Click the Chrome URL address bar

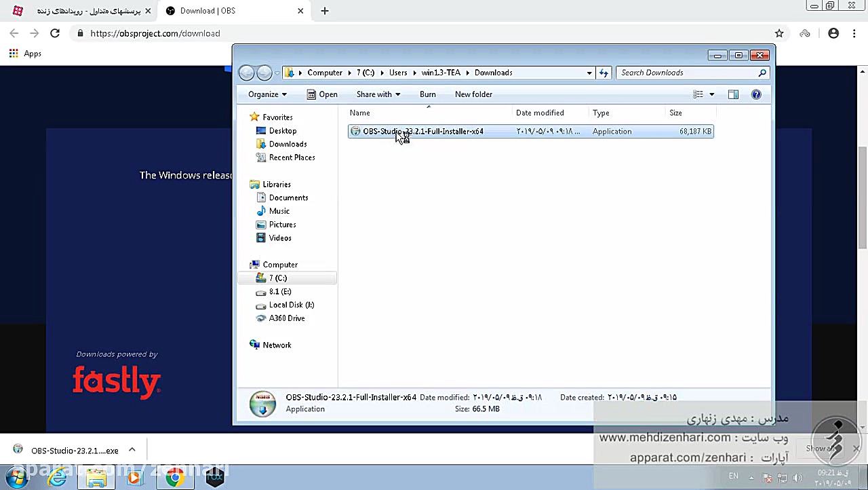point(427,33)
